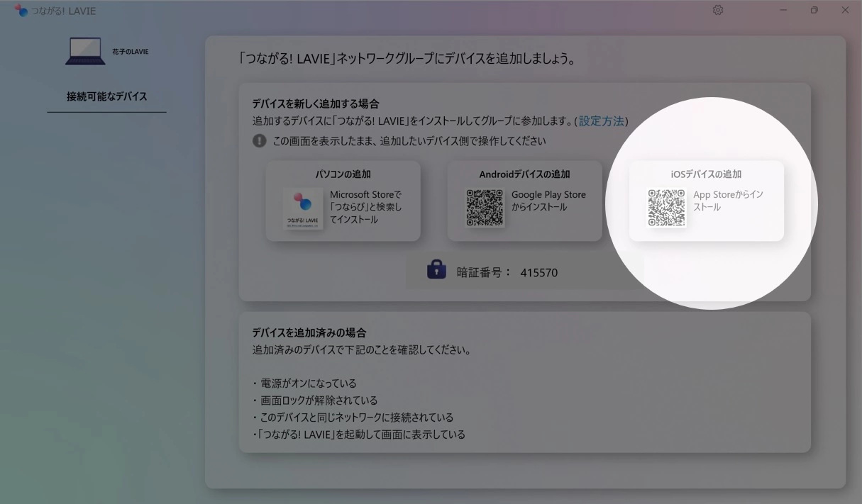862x504 pixels.
Task: Open the settings gear in title bar
Action: coord(718,11)
